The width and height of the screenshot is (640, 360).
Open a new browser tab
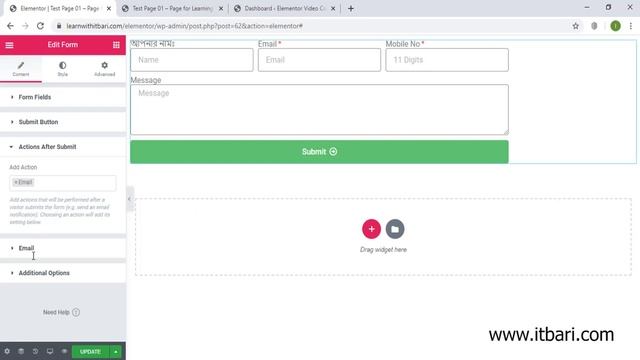click(x=351, y=9)
